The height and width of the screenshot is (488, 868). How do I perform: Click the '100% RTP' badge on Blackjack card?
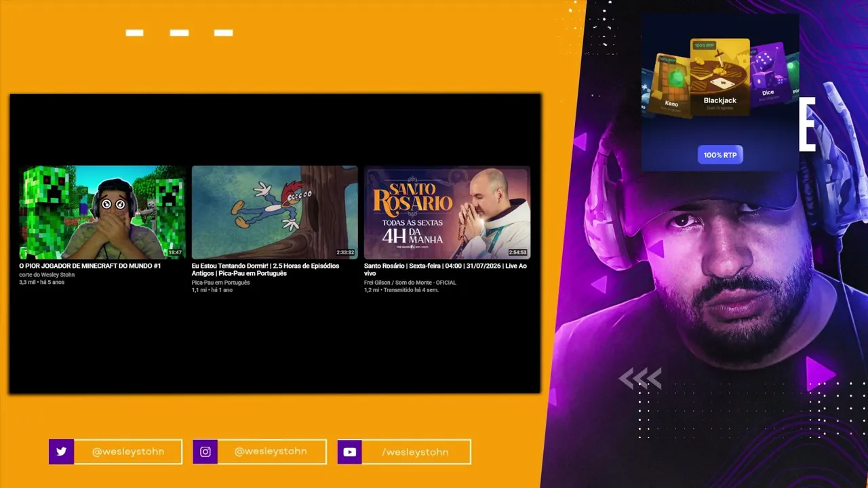click(705, 46)
